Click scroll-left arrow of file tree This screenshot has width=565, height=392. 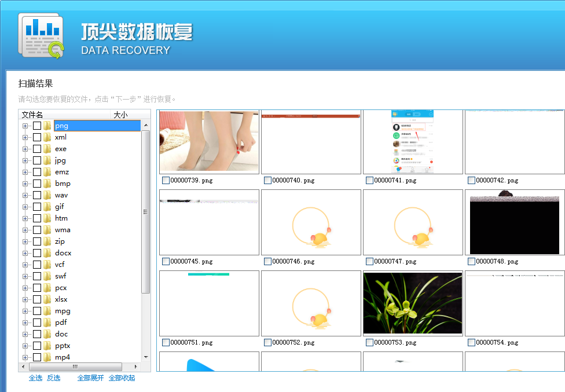[x=23, y=367]
